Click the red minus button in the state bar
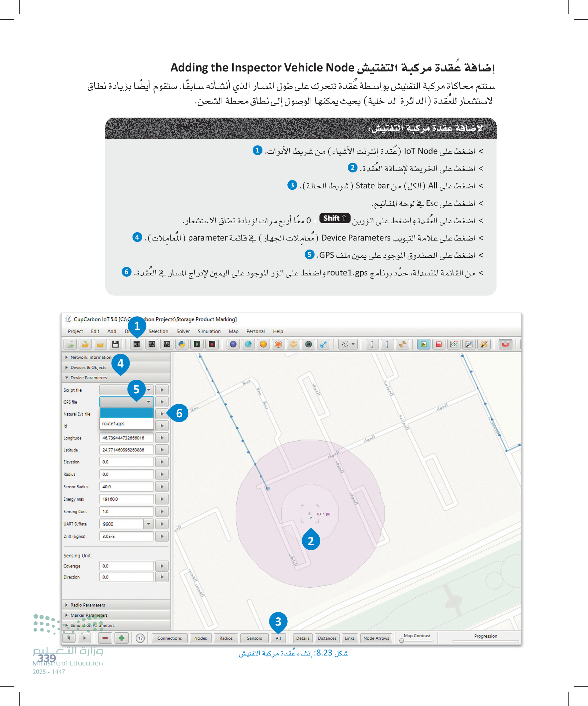Screen dimensions: 588x706 (x=105, y=638)
